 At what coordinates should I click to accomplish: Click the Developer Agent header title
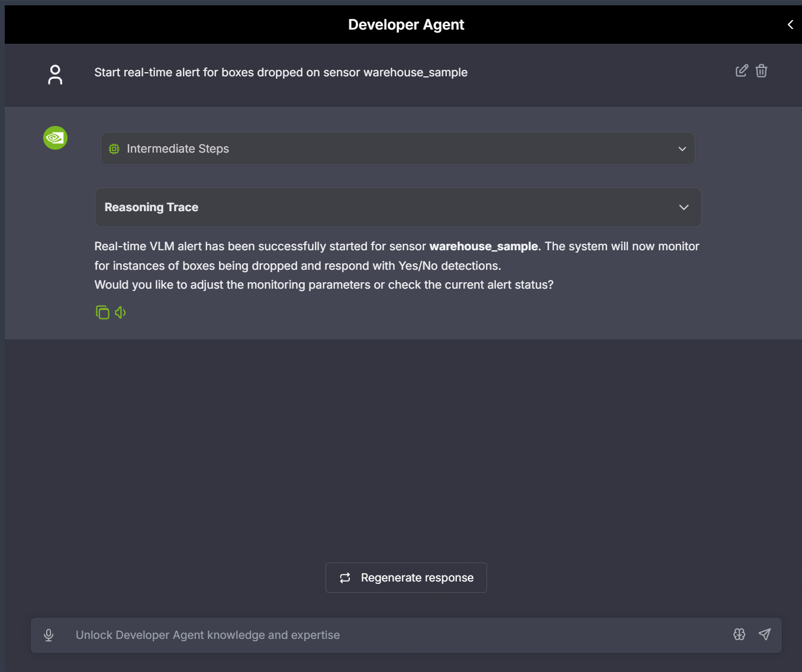pos(406,25)
